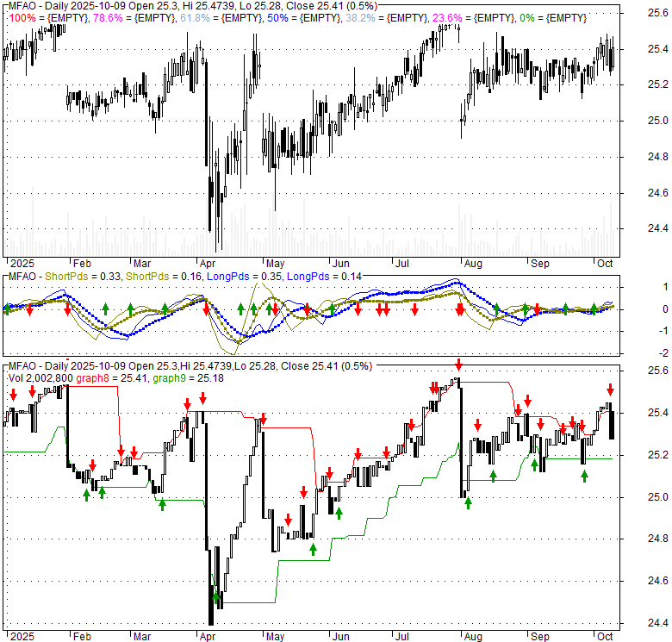Viewport: 672px width, 642px height.
Task: Click the '-1' value on the oscillator axis
Action: point(663,331)
